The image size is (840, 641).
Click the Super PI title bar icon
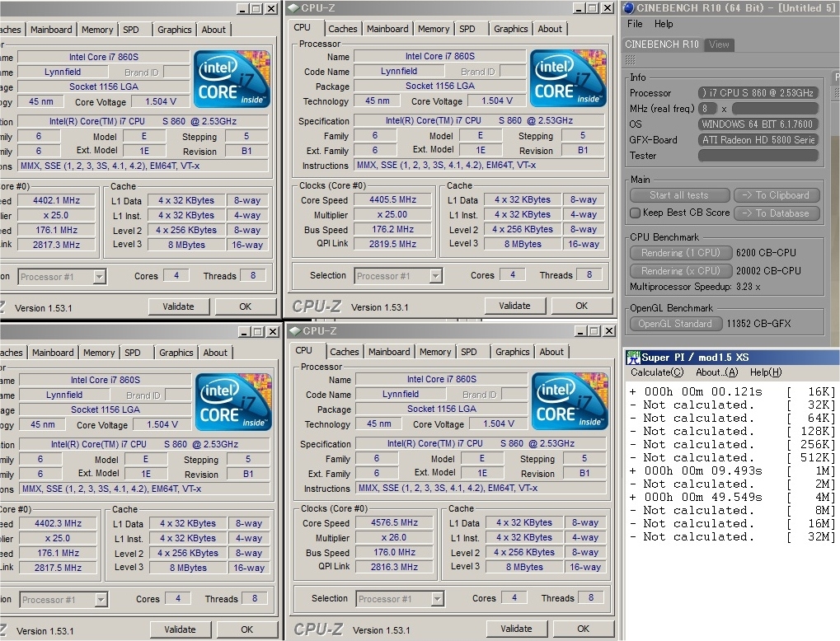633,358
